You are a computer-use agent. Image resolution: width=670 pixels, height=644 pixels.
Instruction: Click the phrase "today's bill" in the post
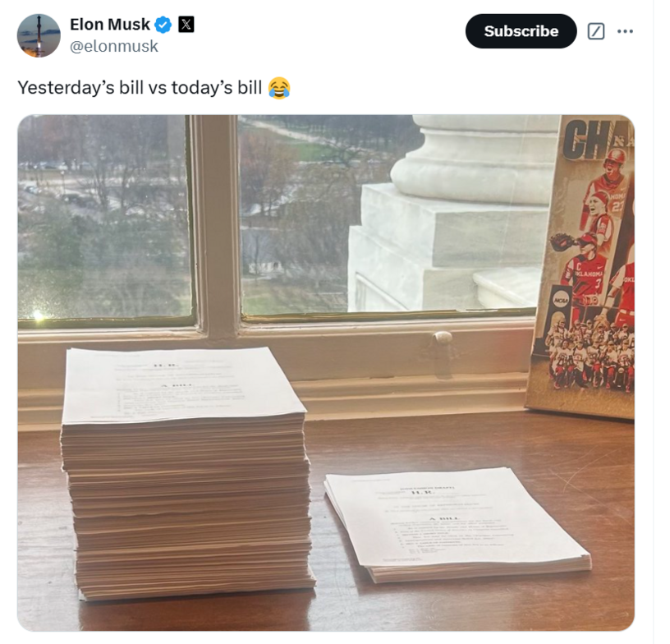click(x=217, y=88)
